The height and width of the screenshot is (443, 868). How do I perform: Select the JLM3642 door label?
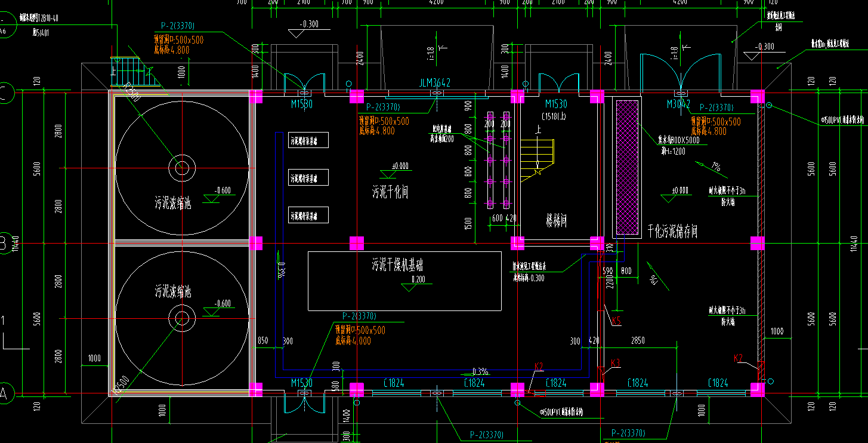pos(434,83)
